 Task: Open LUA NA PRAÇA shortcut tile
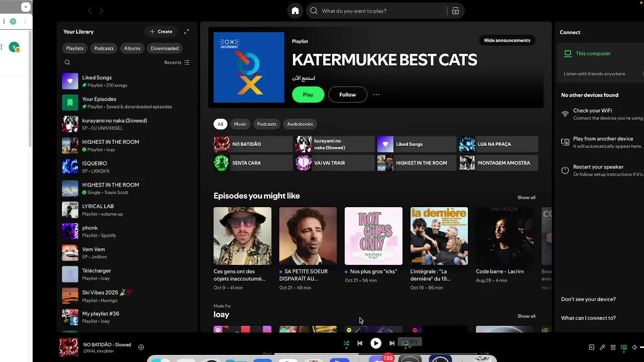[499, 144]
